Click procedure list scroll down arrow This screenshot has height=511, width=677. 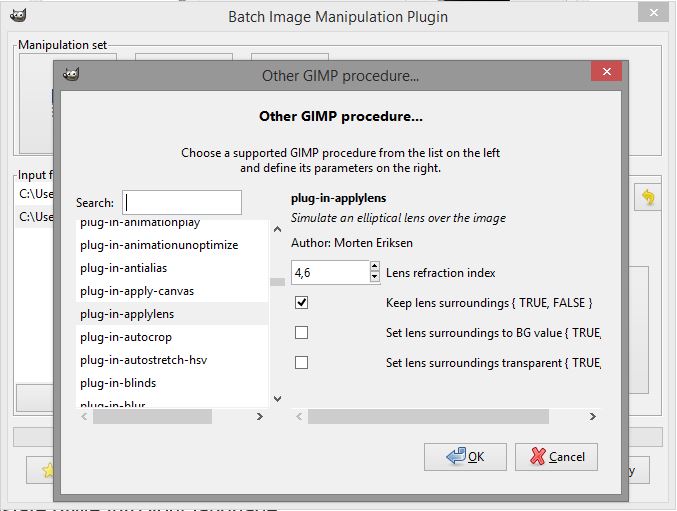[x=278, y=399]
